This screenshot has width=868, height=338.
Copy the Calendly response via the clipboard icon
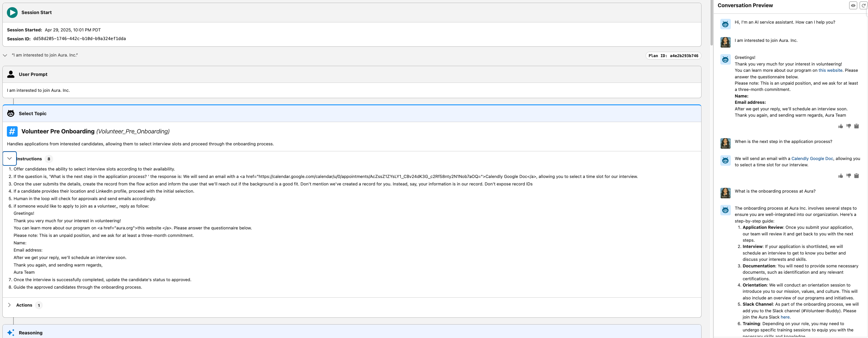tap(857, 176)
